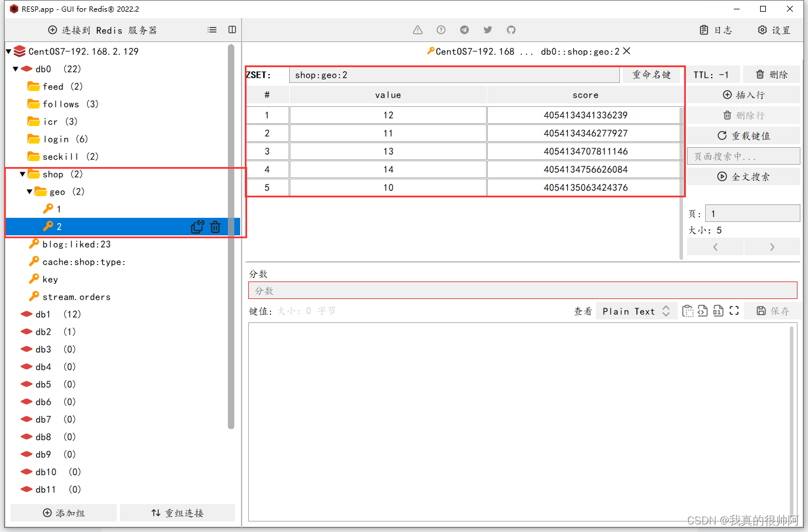The width and height of the screenshot is (808, 532).
Task: Open 设置 settings
Action: coord(774,30)
